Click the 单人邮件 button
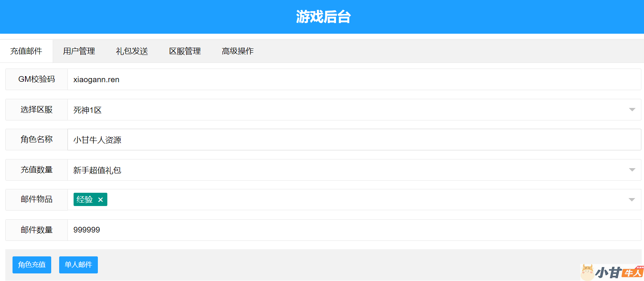Image resolution: width=644 pixels, height=281 pixels. [x=79, y=265]
